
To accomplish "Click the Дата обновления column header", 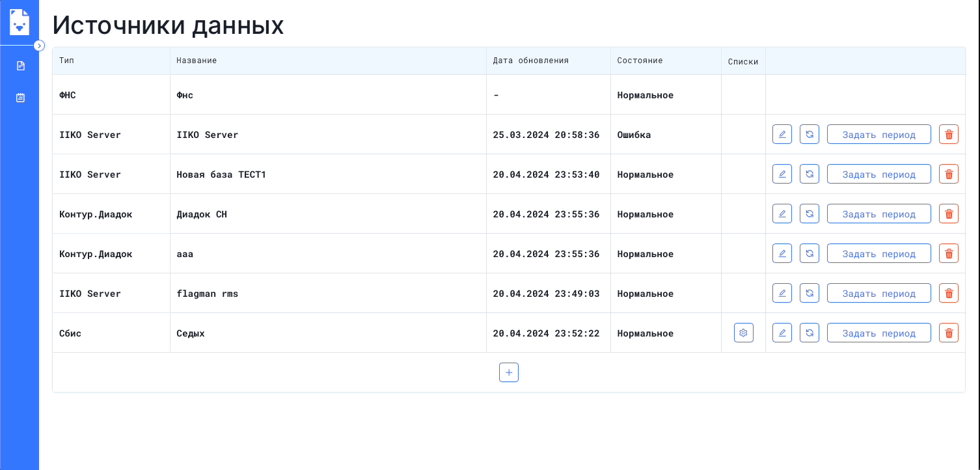I will (x=530, y=61).
